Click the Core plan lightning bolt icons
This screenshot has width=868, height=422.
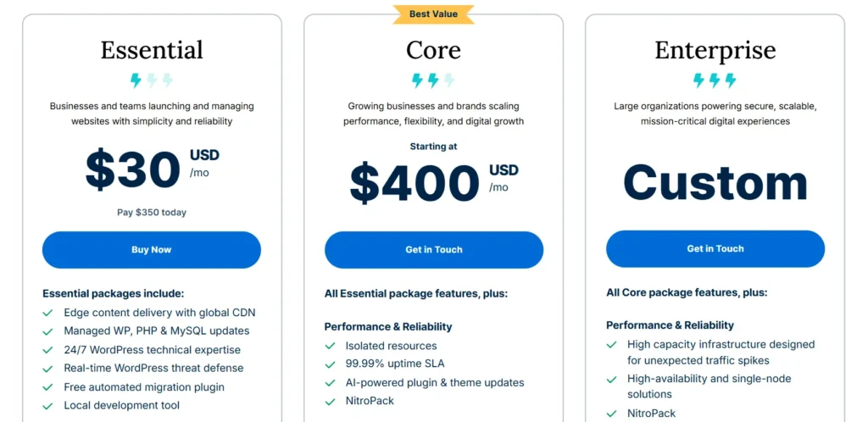click(433, 81)
